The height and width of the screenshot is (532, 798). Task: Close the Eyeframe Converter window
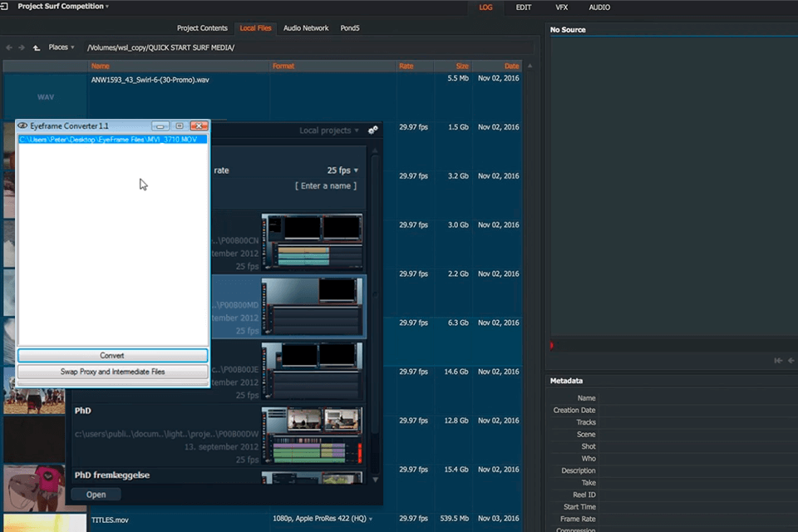[199, 126]
